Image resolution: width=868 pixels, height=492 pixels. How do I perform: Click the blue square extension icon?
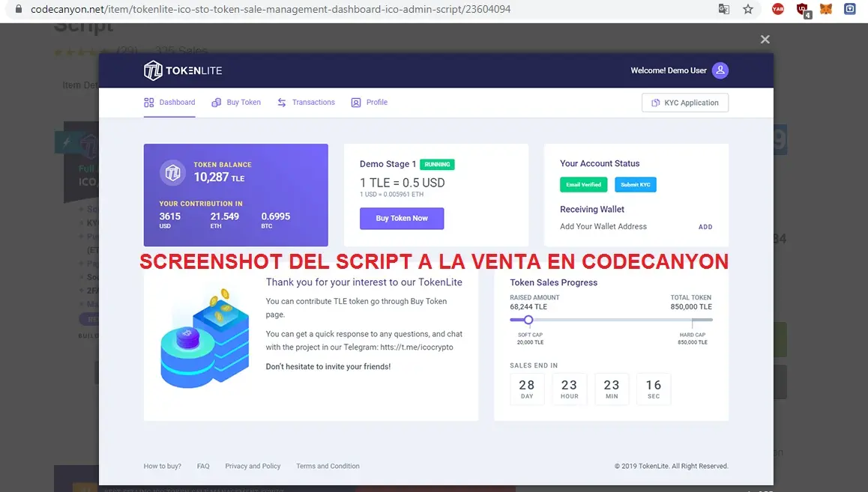[850, 9]
